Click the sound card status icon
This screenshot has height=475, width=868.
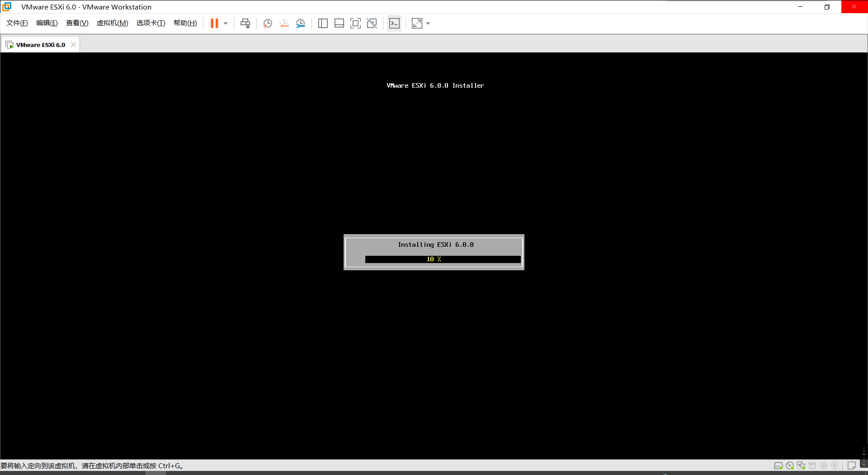[824, 466]
